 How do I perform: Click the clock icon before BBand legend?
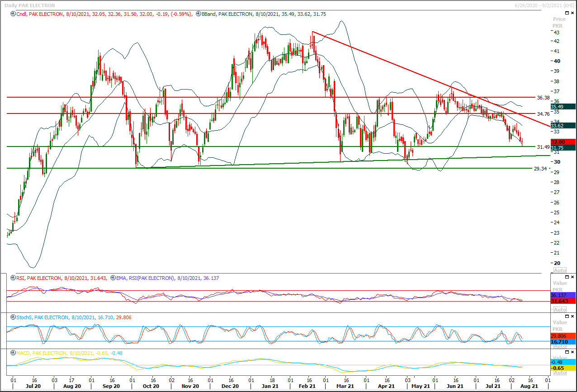199,14
